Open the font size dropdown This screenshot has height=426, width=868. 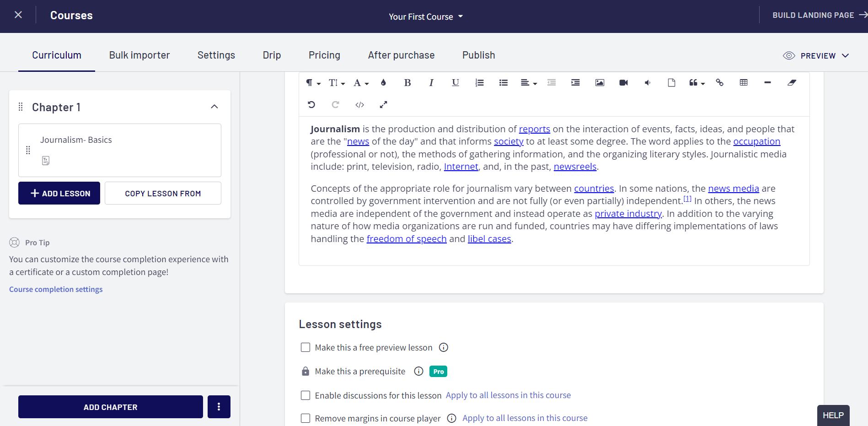[337, 83]
